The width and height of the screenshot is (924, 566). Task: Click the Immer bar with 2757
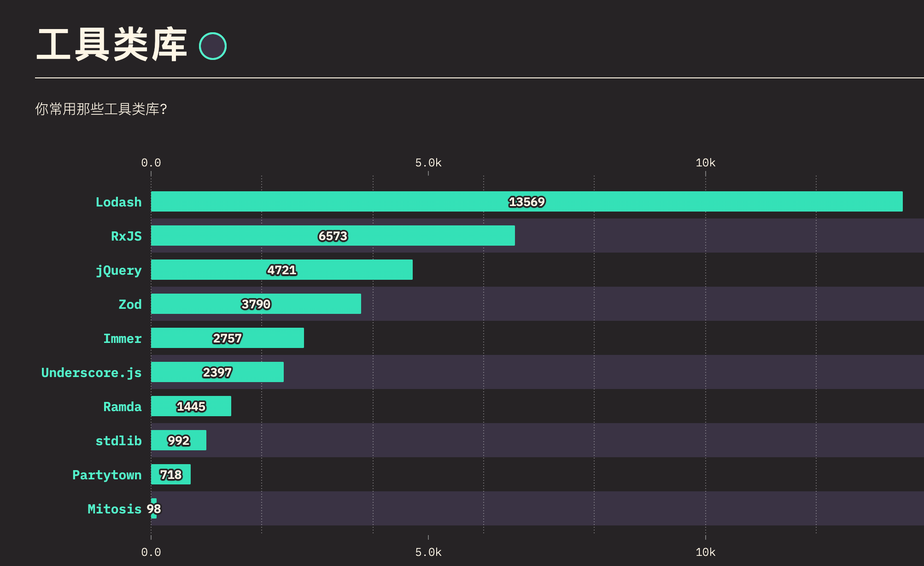tap(228, 338)
